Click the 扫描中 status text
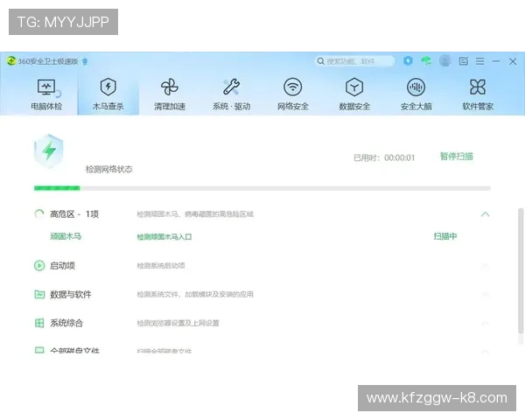Viewport: 525px width, 420px height. tap(445, 236)
